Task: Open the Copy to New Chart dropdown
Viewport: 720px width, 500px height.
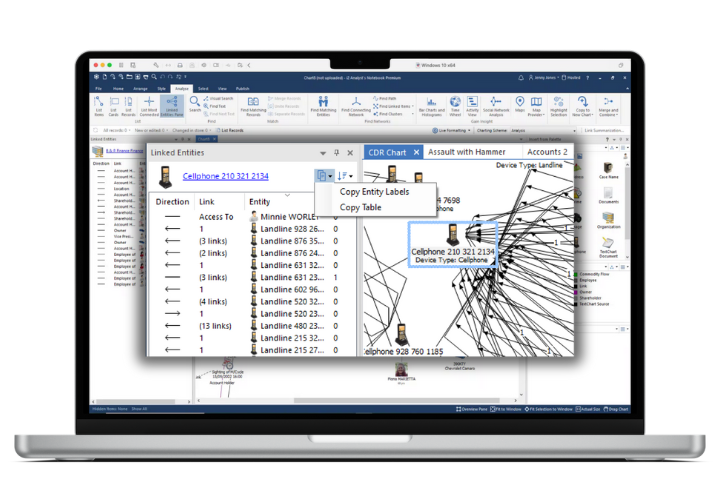Action: tap(582, 106)
